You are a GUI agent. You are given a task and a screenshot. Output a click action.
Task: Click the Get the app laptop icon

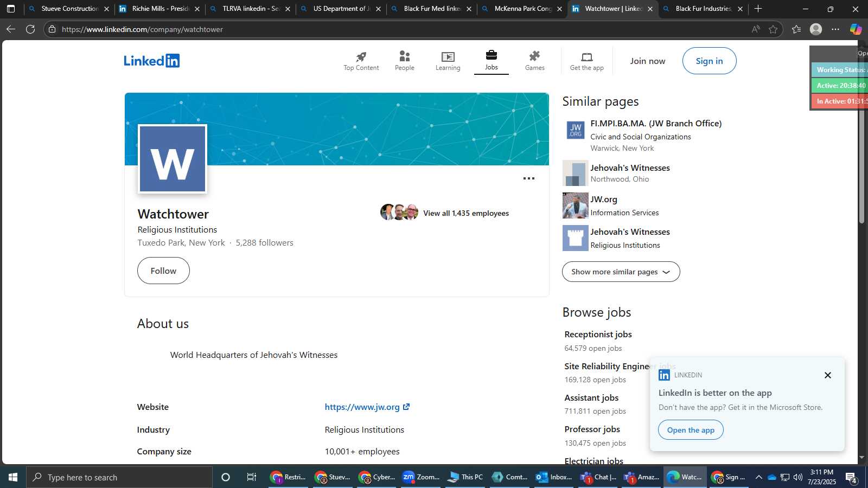pos(586,57)
